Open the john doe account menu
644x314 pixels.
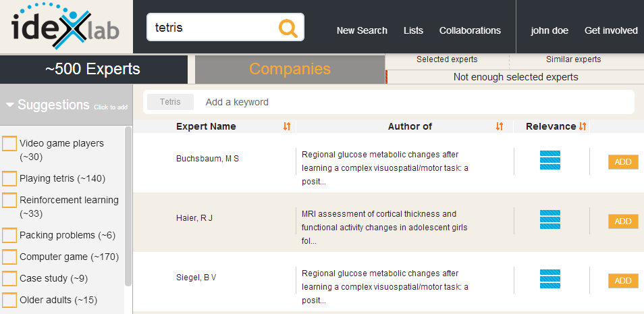[549, 30]
